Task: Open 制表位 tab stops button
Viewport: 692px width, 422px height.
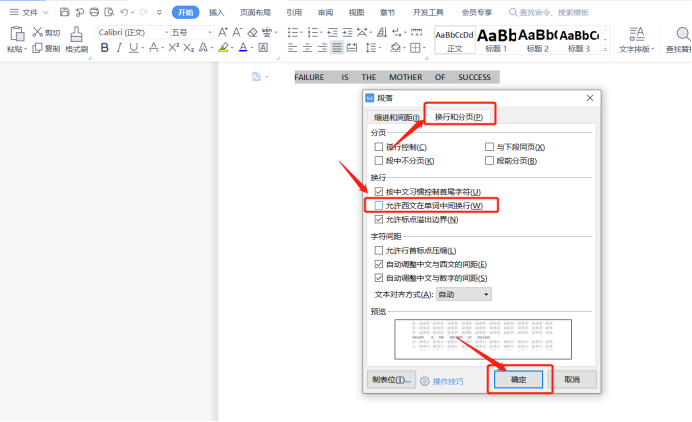Action: 391,379
